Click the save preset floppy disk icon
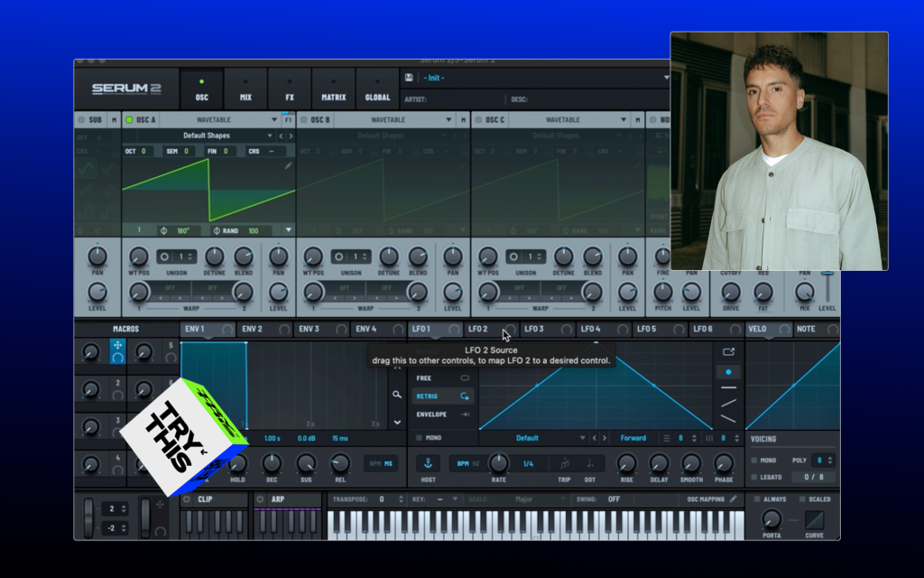Viewport: 924px width, 578px height. pyautogui.click(x=410, y=78)
